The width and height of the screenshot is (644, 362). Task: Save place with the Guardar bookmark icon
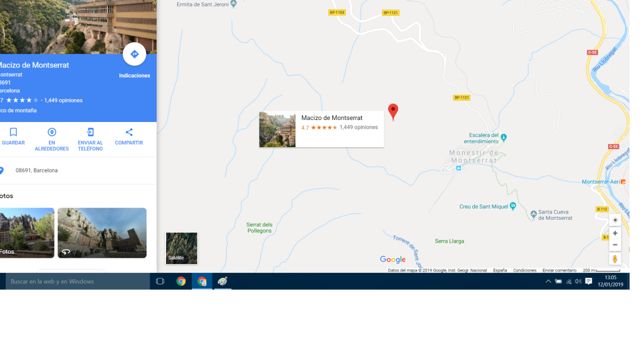pos(13,133)
